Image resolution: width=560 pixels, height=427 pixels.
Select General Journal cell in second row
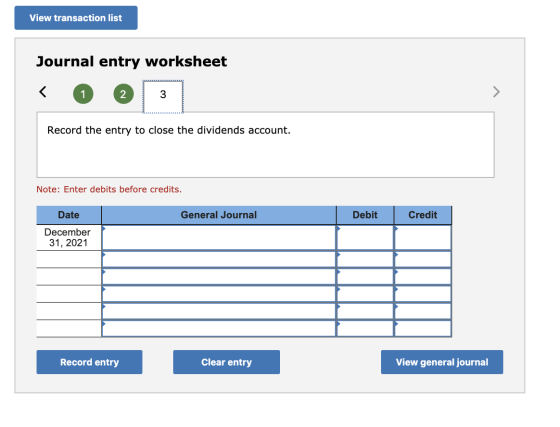(219, 260)
